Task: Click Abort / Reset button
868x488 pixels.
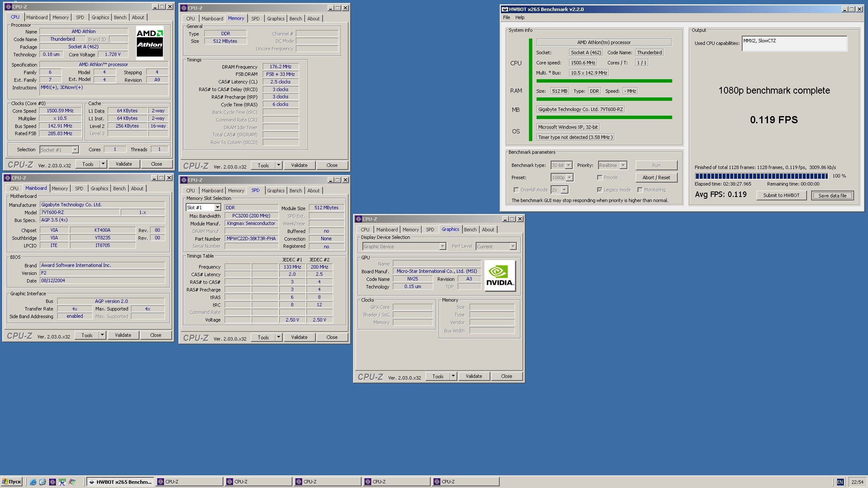Action: [x=656, y=177]
